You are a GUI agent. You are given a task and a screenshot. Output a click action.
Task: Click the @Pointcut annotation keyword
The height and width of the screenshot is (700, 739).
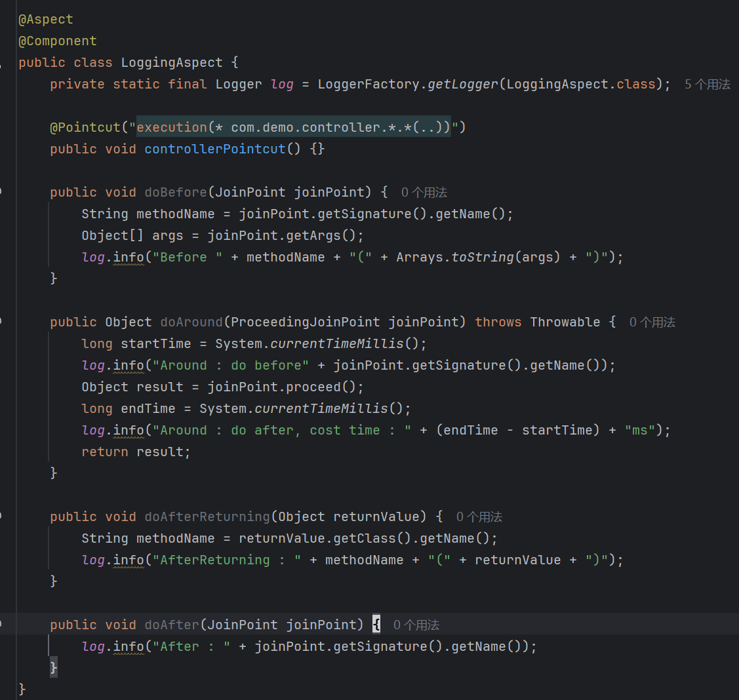pos(85,128)
